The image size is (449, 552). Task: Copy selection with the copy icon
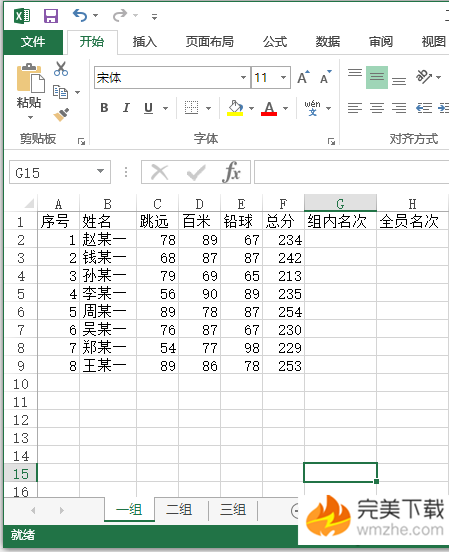tap(60, 92)
